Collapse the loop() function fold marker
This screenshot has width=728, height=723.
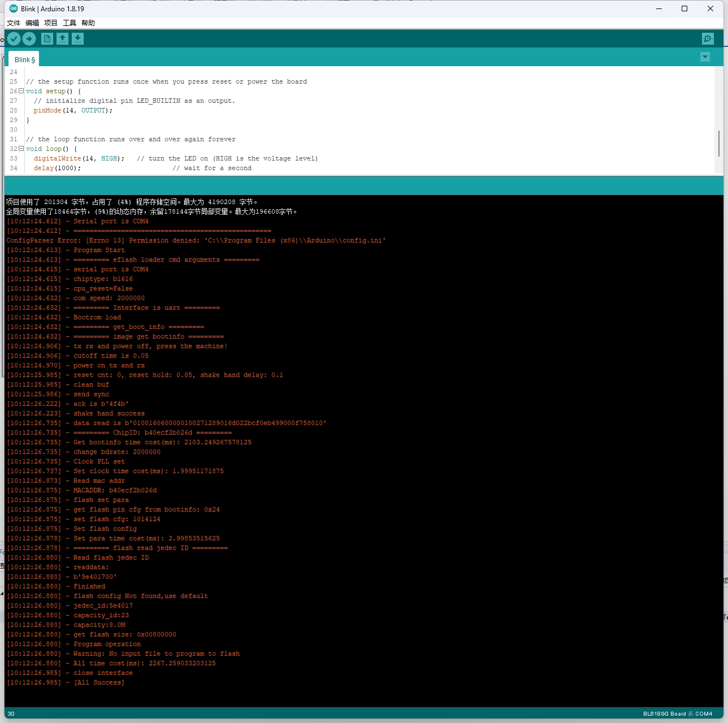tap(21, 149)
